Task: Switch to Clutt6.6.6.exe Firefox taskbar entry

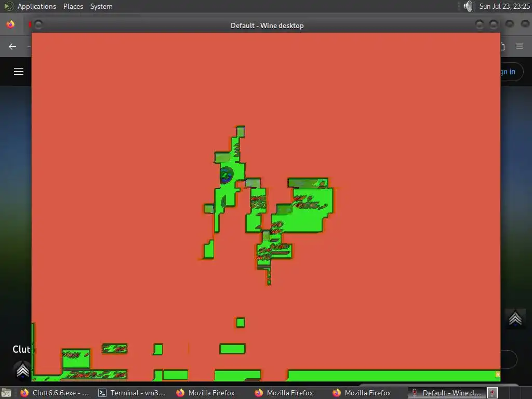Action: (x=55, y=393)
